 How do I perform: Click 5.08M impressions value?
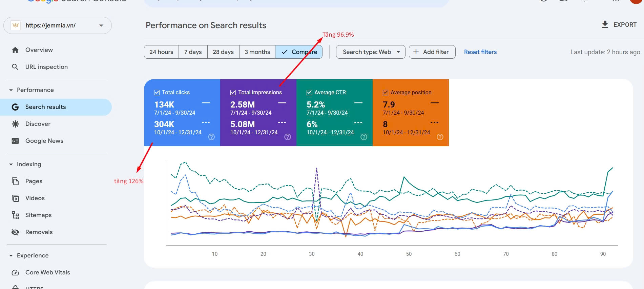[x=243, y=124]
